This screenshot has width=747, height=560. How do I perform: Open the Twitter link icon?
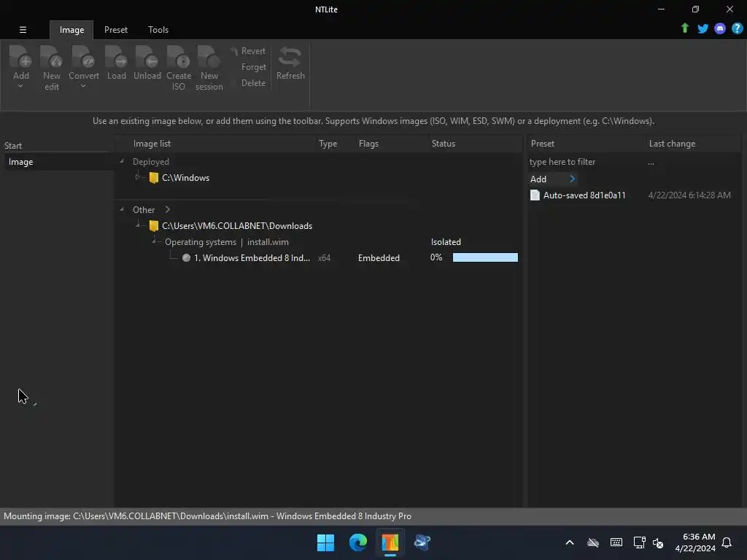click(703, 28)
